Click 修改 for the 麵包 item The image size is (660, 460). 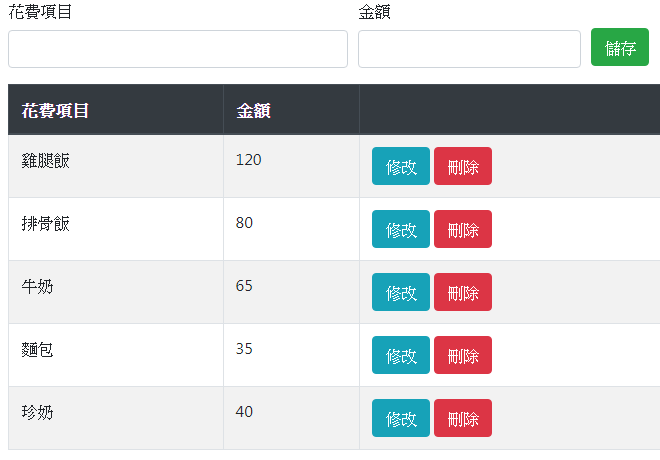click(x=401, y=355)
